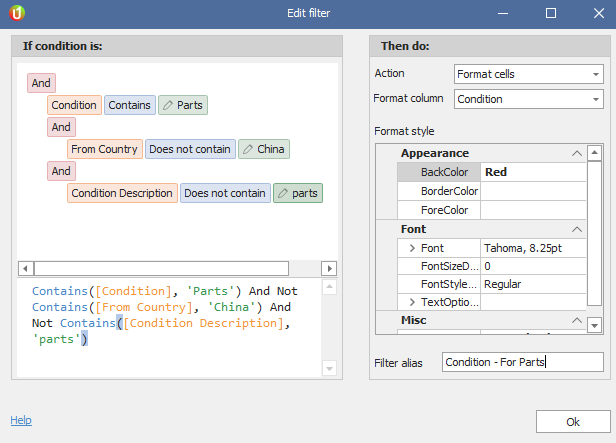Click up arrow of Format style scrollbar
The width and height of the screenshot is (616, 443).
coord(594,153)
